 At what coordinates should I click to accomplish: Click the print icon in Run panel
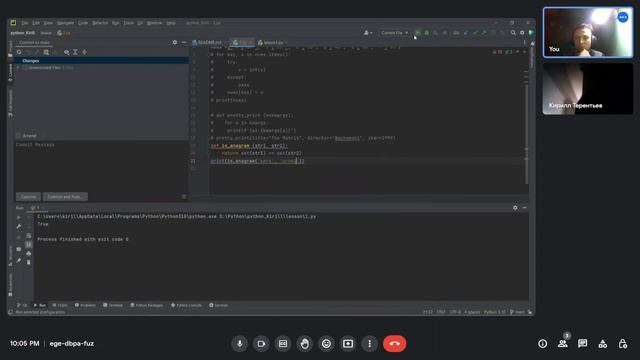29,253
